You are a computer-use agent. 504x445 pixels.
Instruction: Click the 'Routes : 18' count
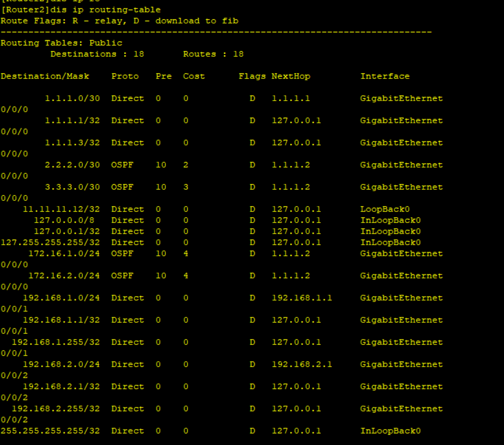pos(213,54)
